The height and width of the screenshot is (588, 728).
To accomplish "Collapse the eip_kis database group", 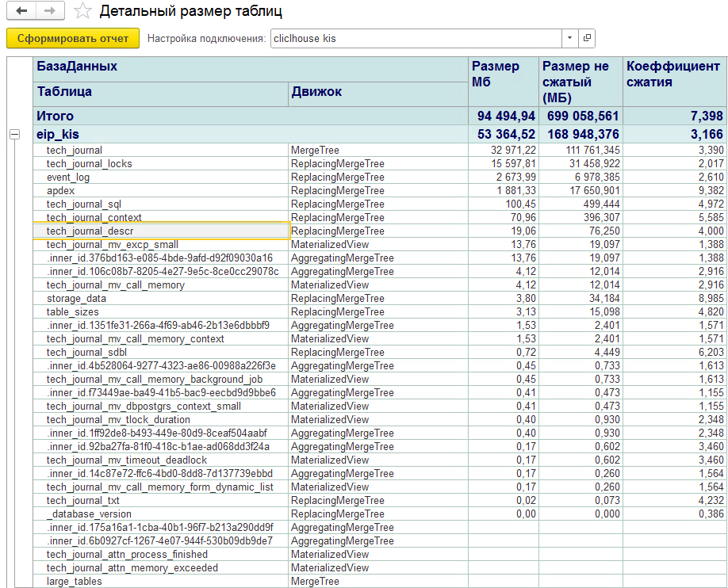I will 14,135.
